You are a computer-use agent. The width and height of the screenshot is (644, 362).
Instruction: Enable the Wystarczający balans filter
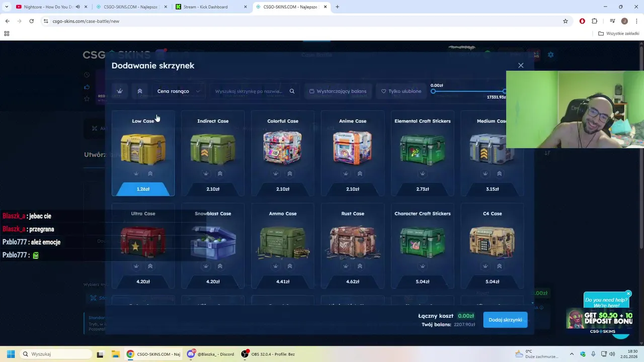338,91
